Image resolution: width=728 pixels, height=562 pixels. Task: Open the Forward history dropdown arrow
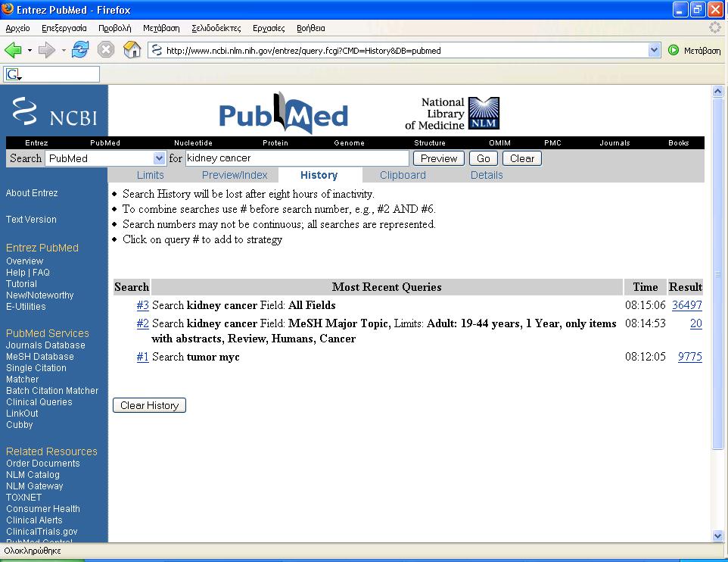64,50
